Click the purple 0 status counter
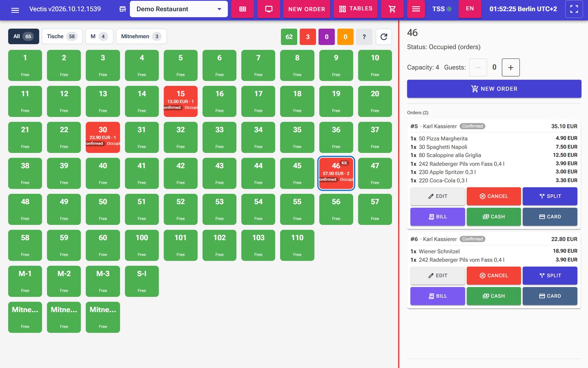Screen dimensions: 588x368 pos(327,37)
